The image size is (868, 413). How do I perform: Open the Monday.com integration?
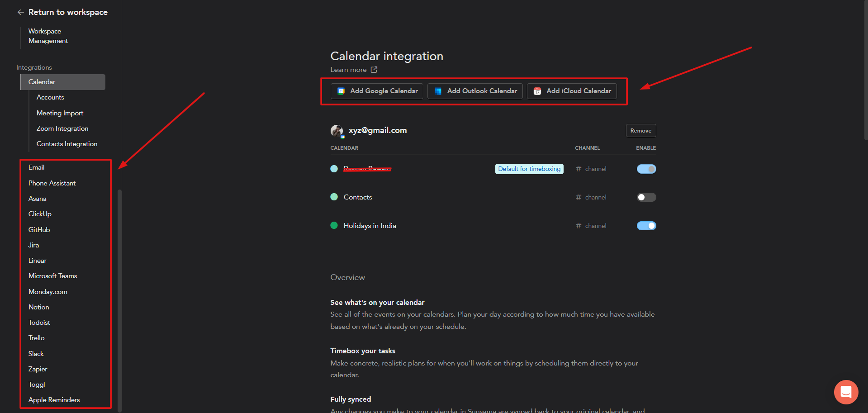[x=47, y=292]
